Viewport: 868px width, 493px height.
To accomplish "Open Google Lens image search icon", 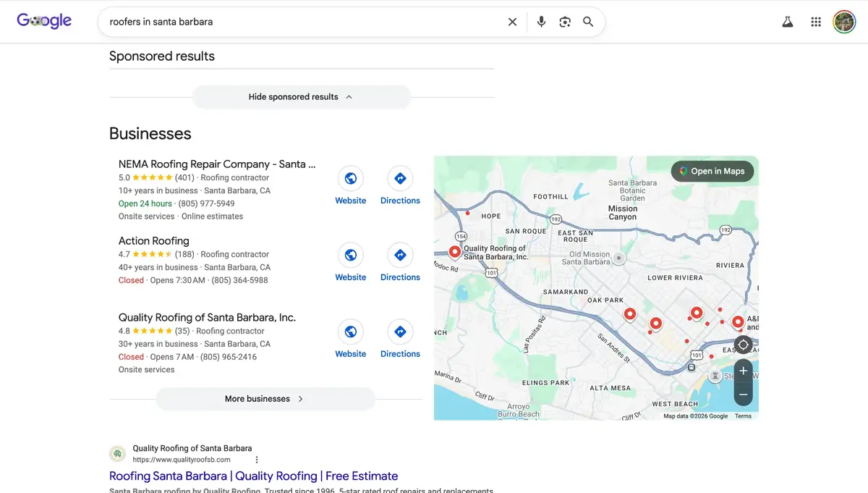I will click(565, 22).
